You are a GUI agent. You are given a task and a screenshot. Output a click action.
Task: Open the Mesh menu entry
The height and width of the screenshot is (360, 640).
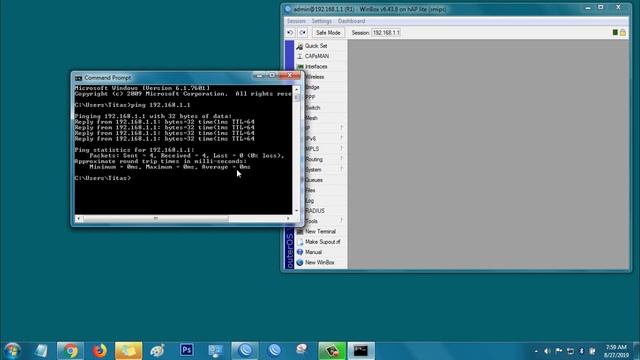[x=311, y=118]
